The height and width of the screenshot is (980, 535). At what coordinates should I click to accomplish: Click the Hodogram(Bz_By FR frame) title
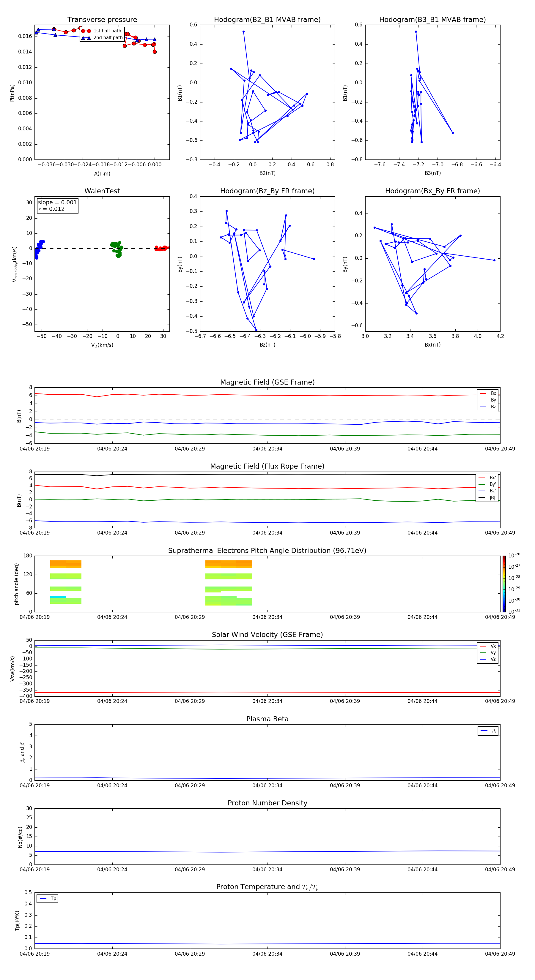[x=267, y=191]
